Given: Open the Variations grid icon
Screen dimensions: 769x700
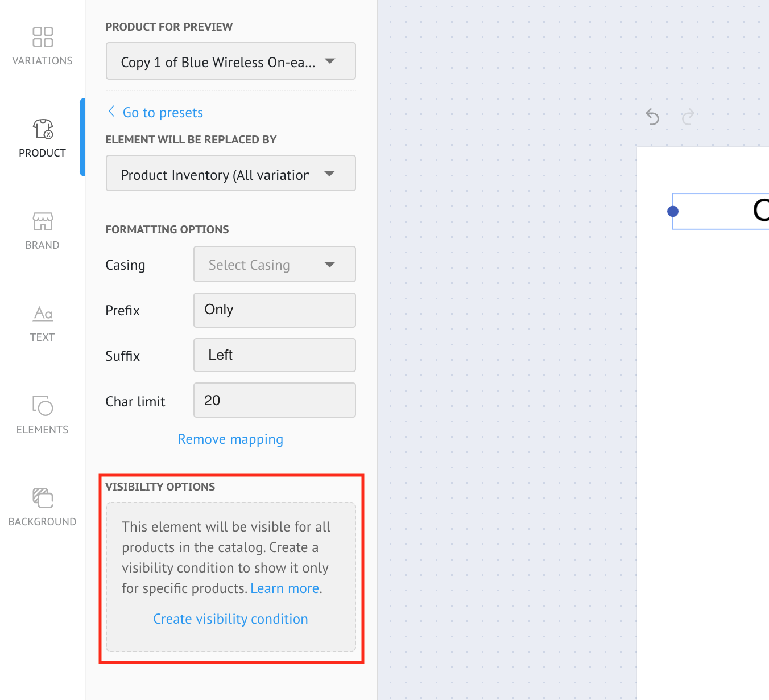Looking at the screenshot, I should click(x=43, y=38).
